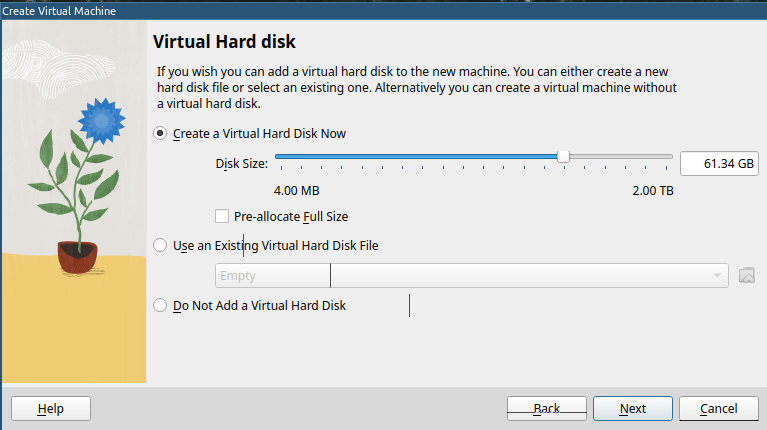Click the 2.00 TB maximum size label
Viewport: 767px width, 430px height.
652,190
